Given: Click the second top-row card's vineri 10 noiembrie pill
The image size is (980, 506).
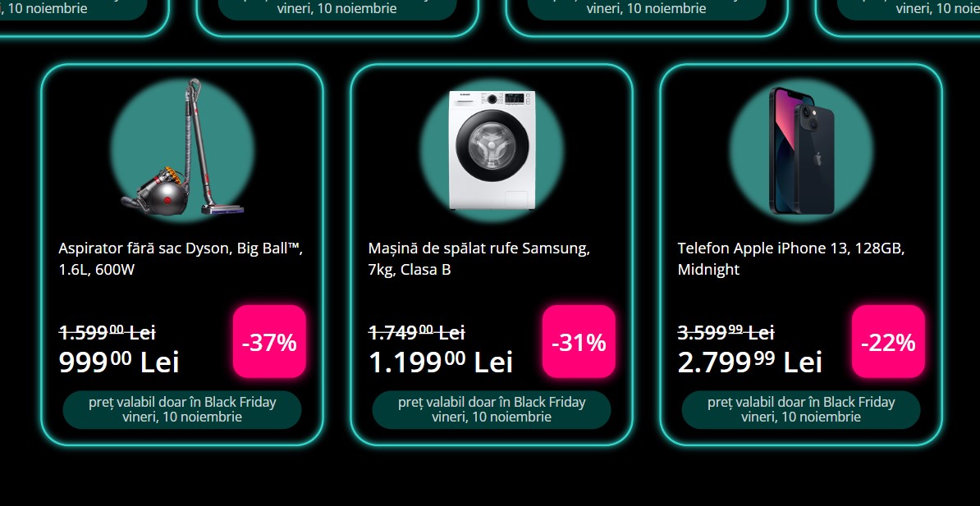Looking at the screenshot, I should (x=337, y=10).
